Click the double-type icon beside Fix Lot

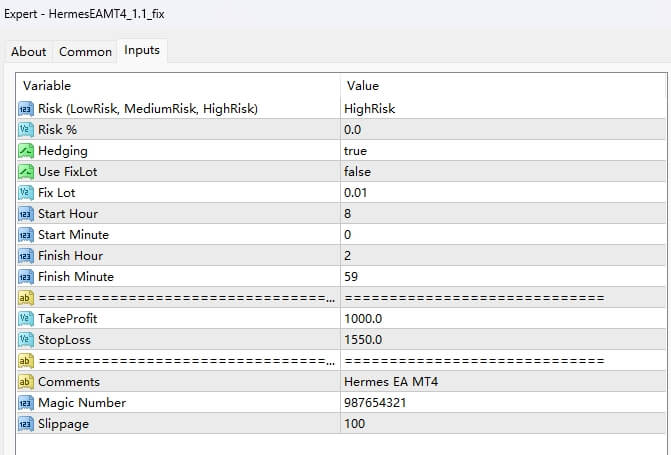(26, 193)
